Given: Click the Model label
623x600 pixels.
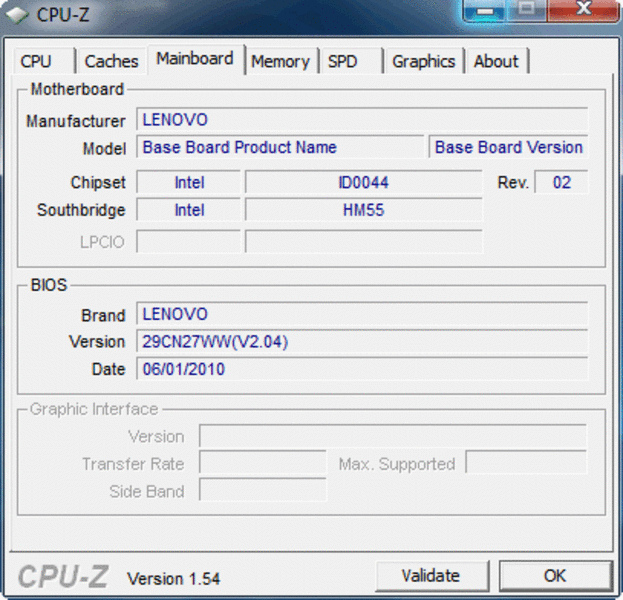Looking at the screenshot, I should 104,149.
